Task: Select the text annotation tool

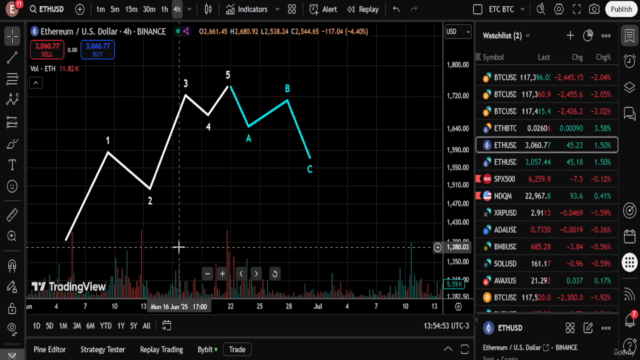Action: point(12,165)
